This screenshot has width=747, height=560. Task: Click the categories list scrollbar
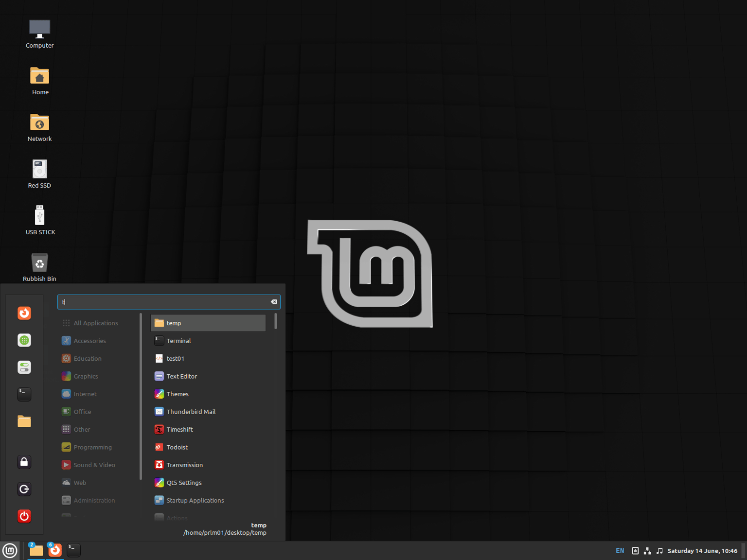click(x=141, y=396)
